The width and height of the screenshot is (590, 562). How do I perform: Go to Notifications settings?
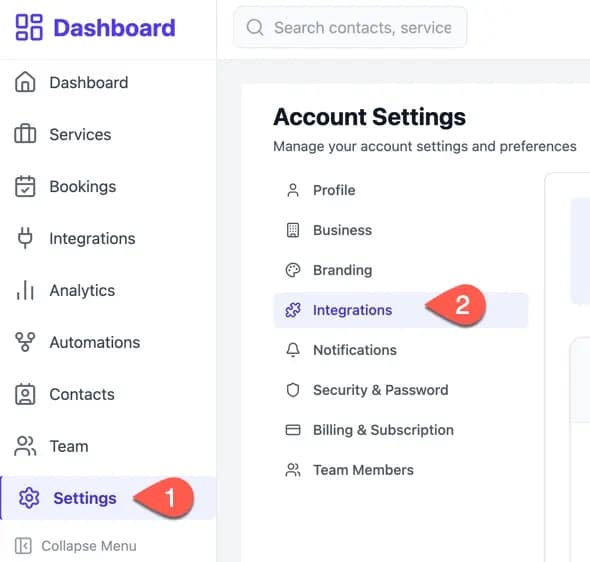[401, 350]
